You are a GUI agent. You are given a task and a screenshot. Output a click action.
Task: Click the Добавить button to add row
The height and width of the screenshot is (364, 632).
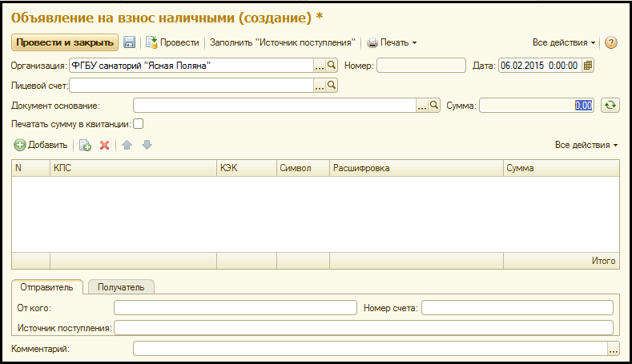[x=41, y=145]
